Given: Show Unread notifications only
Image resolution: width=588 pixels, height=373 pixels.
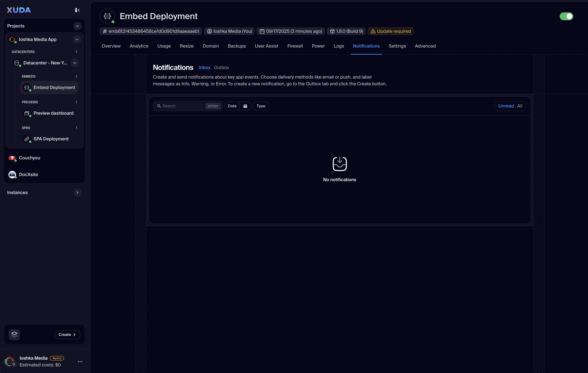Looking at the screenshot, I should point(506,106).
